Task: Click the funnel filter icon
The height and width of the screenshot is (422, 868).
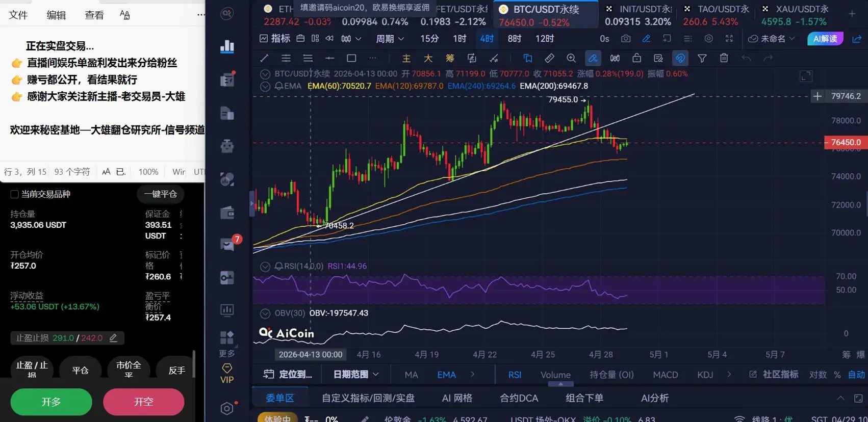Action: 702,58
